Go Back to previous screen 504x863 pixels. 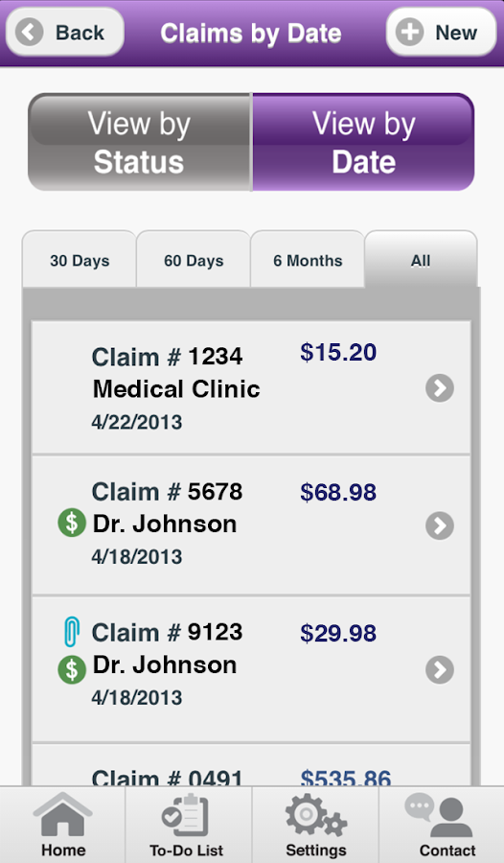click(x=64, y=33)
